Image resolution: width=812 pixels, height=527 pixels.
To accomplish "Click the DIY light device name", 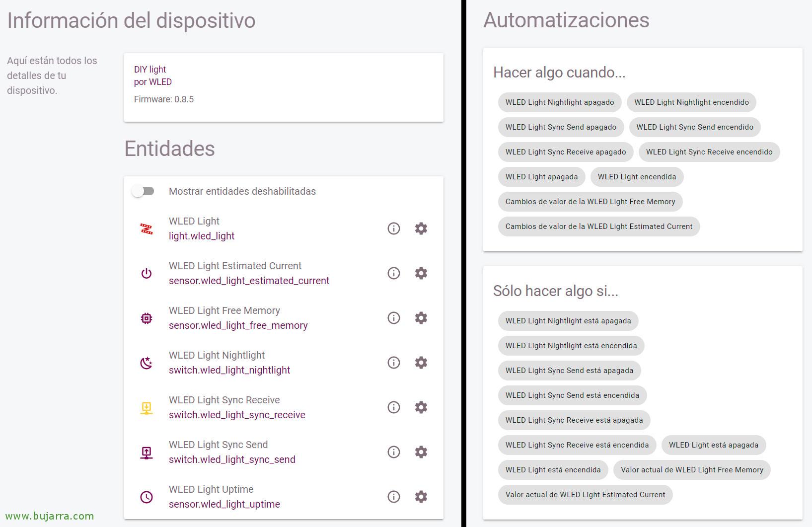I will point(150,70).
